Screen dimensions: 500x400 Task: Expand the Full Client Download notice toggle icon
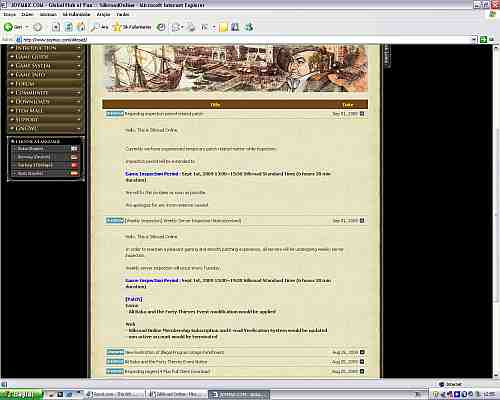(362, 371)
